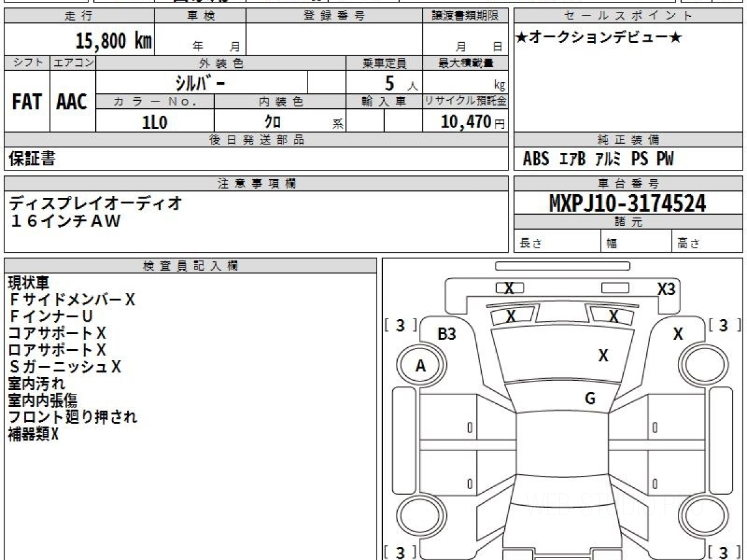
Task: Click the 15,800 km mileage value
Action: (x=113, y=42)
